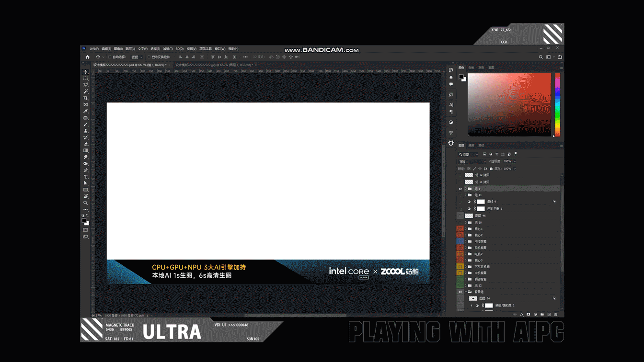This screenshot has height=362, width=644.
Task: Open more options ellipsis in options bar
Action: click(245, 57)
